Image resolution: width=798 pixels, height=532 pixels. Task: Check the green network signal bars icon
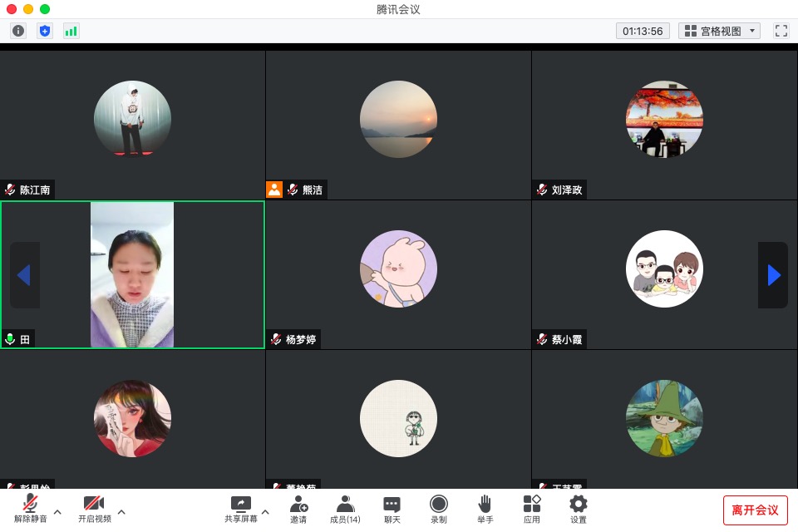point(71,31)
